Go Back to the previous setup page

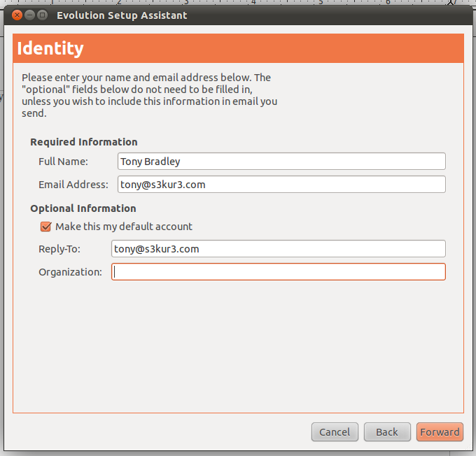pos(387,432)
